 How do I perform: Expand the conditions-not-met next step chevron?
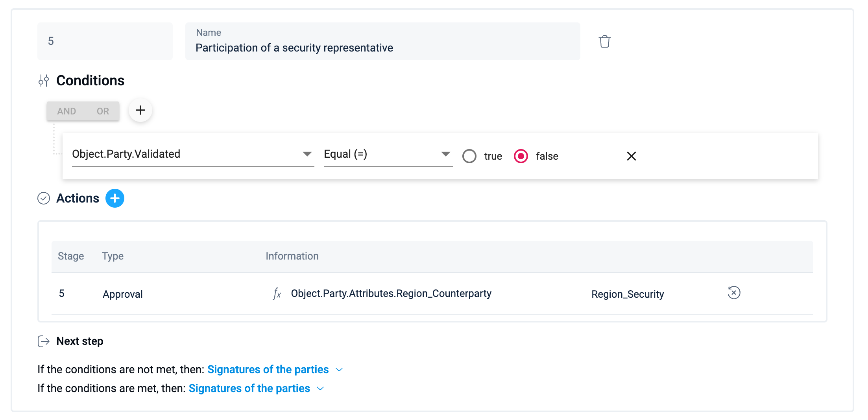[x=340, y=370]
